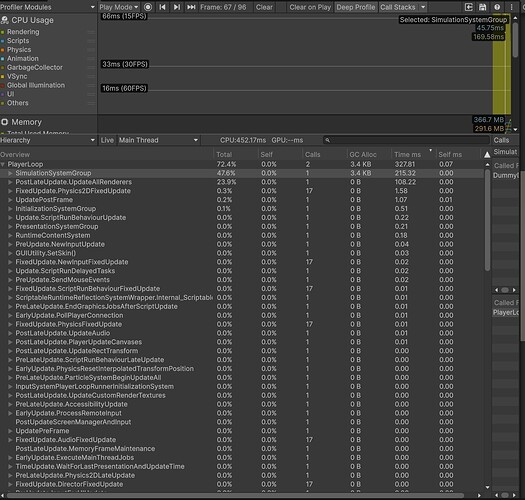Viewport: 525px width, 500px height.
Task: Click the hierarchy vertical scrollbar
Action: click(487, 221)
